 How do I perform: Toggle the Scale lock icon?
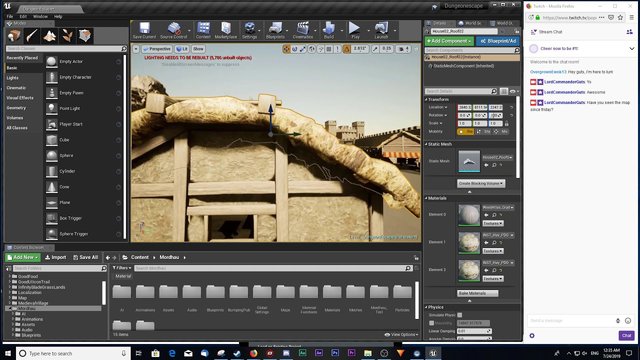point(507,123)
